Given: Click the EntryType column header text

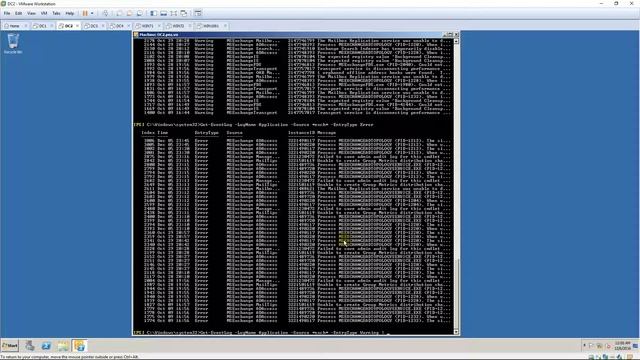Looking at the screenshot, I should coord(207,133).
